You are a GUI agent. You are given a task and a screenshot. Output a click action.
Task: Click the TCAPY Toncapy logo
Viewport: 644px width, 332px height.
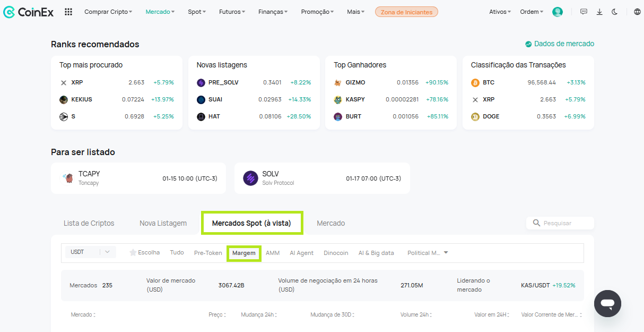click(68, 178)
